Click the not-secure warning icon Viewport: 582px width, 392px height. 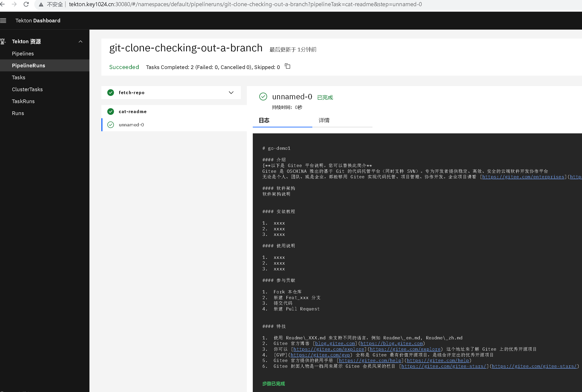tap(41, 4)
